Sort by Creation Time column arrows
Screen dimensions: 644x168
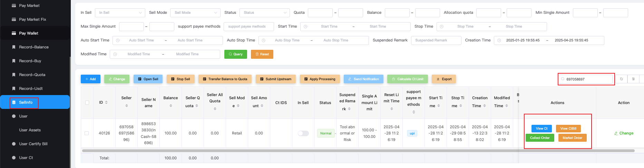click(x=485, y=106)
